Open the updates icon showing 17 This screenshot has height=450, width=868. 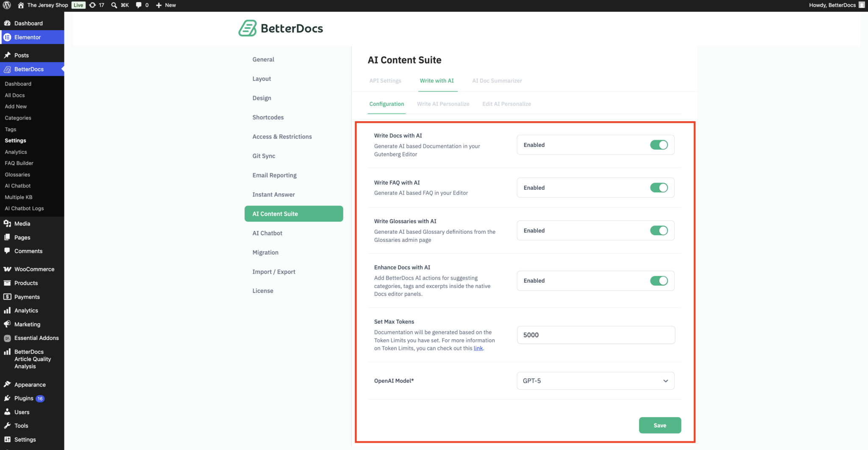(x=92, y=5)
